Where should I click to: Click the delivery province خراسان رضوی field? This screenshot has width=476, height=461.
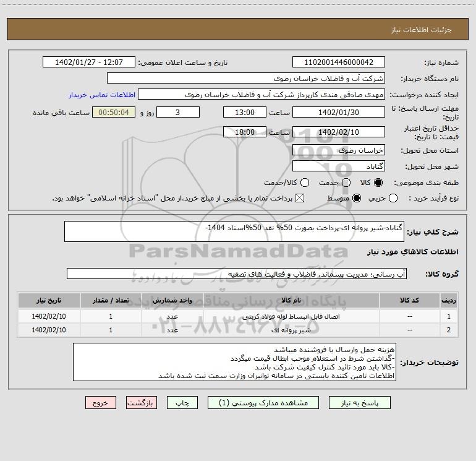[339, 150]
